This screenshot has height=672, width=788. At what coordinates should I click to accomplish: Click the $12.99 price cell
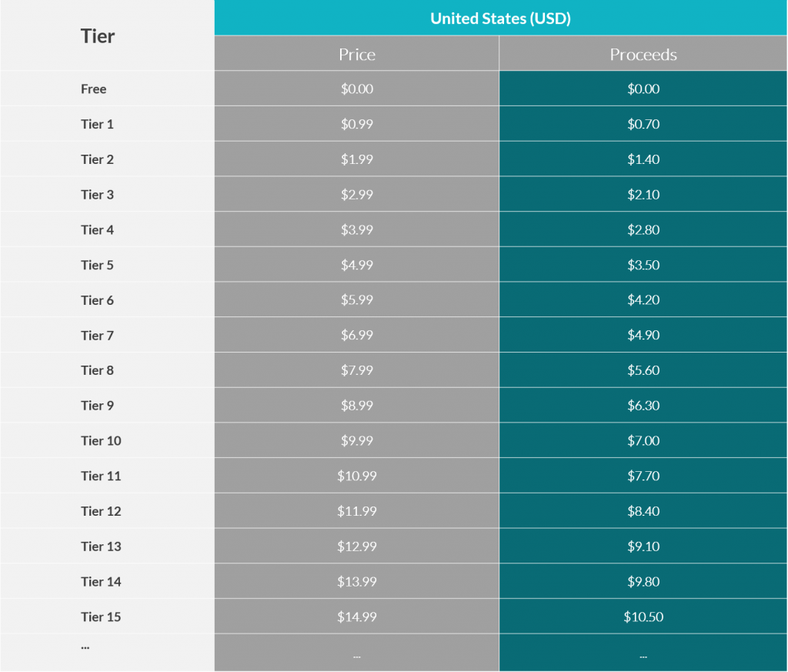(357, 546)
